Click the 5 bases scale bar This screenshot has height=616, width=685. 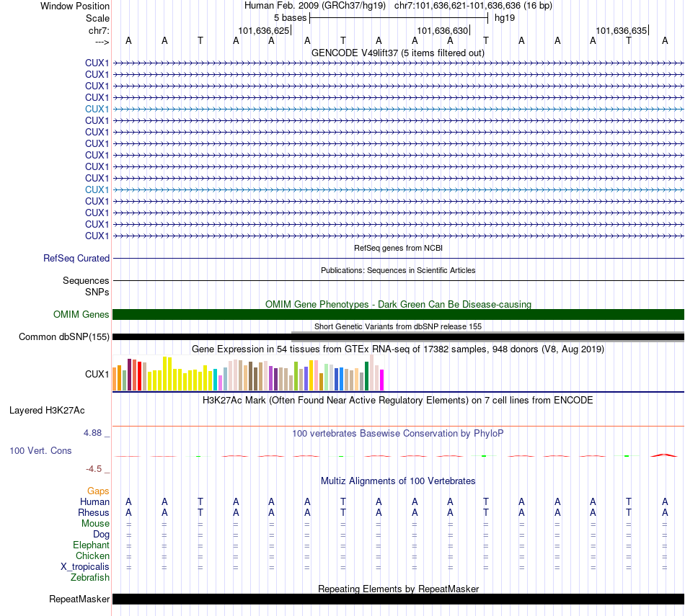click(399, 18)
